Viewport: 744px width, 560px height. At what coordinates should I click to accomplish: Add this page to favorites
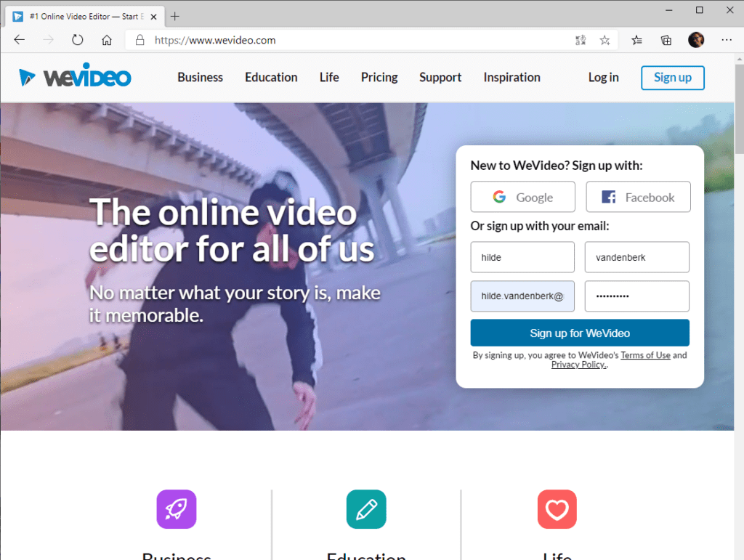604,40
